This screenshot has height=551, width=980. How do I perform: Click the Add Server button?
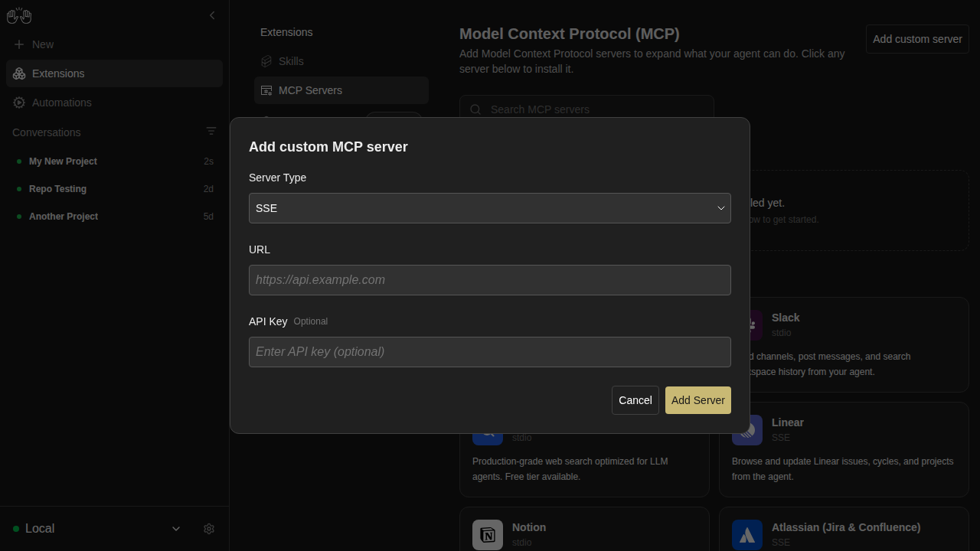[x=698, y=400]
